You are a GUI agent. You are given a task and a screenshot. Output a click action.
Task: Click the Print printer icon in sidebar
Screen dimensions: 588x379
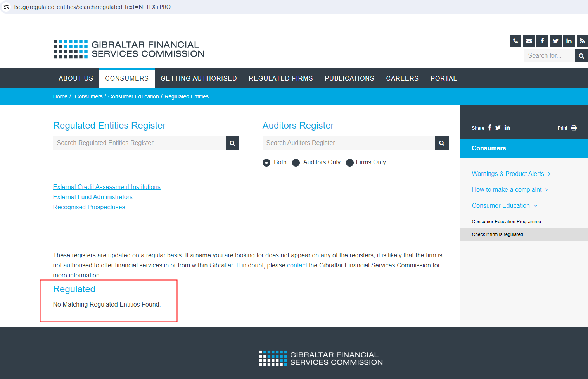click(x=574, y=128)
